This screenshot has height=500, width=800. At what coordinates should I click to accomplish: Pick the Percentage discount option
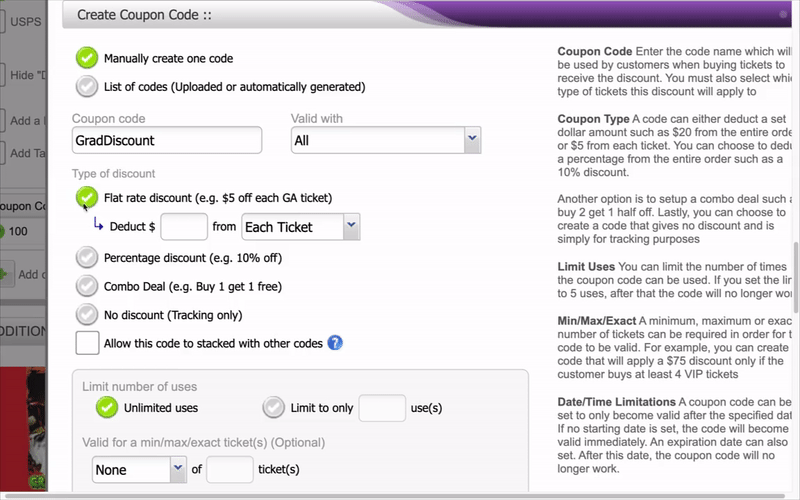(88, 257)
